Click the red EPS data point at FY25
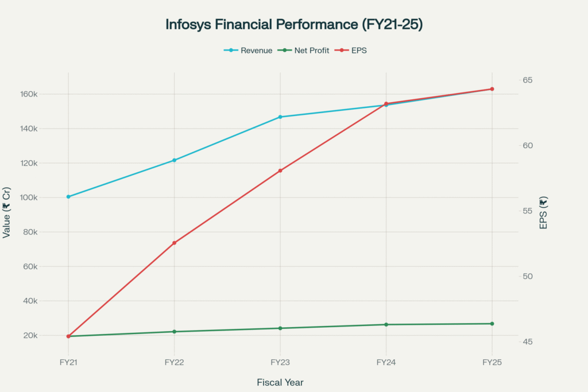Viewport: 588px width, 392px height. click(492, 89)
